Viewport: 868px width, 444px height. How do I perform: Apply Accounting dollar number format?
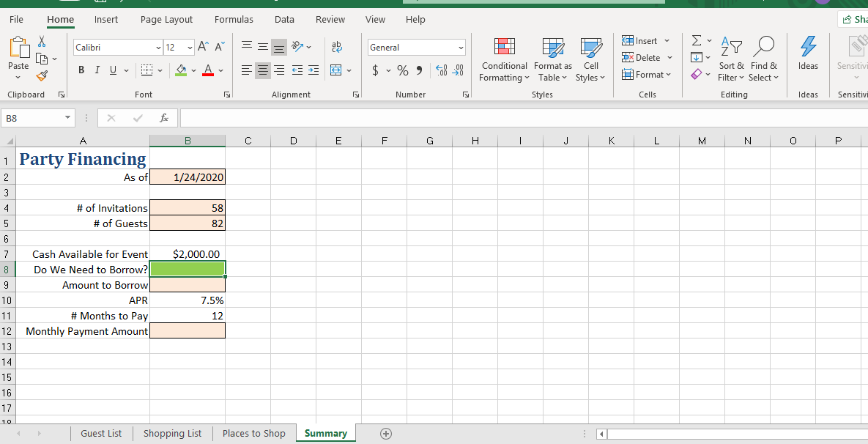375,70
